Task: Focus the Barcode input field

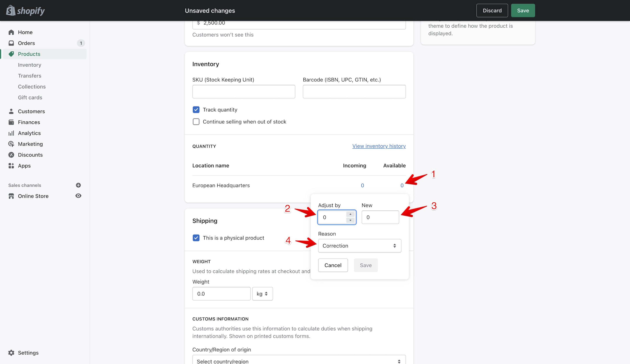Action: click(x=354, y=92)
